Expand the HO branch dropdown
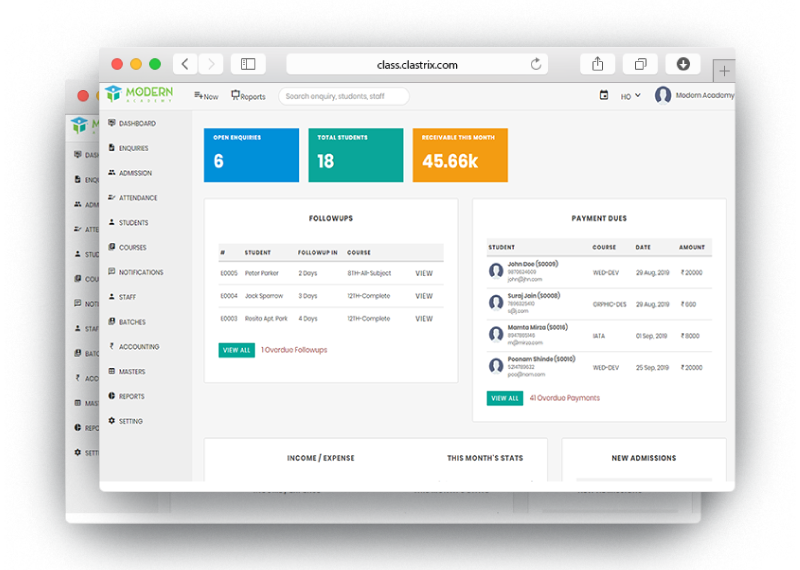Screen dimensions: 800x570 coord(631,96)
